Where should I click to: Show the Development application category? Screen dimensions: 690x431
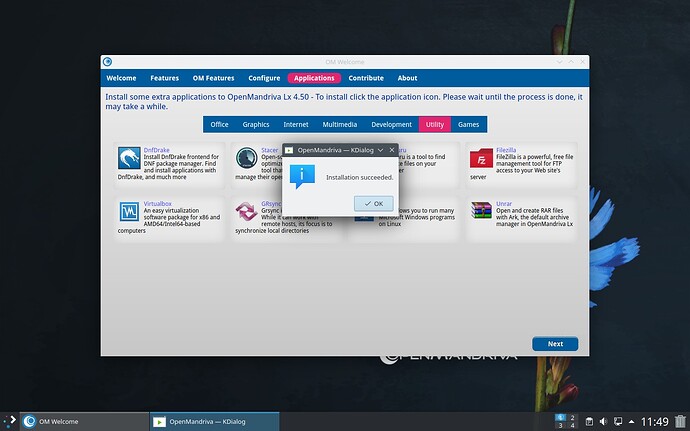[392, 125]
